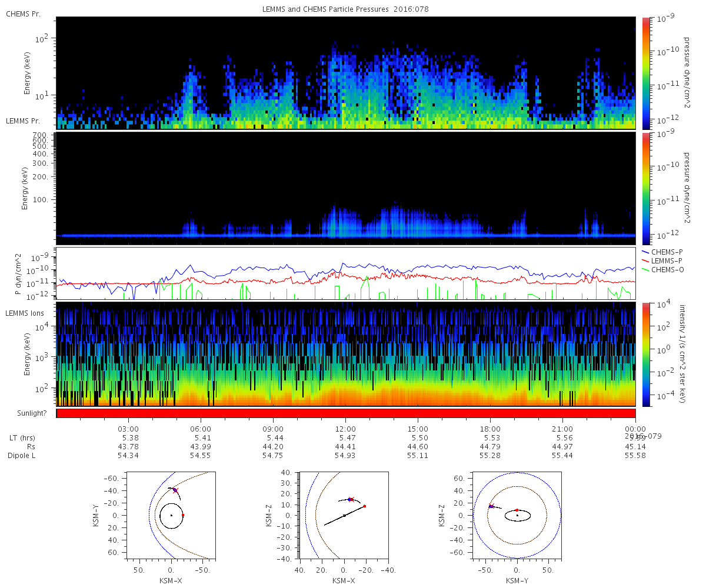Click the Dipole L value 54.34
Image resolution: width=706 pixels, height=588 pixels.
click(x=128, y=456)
